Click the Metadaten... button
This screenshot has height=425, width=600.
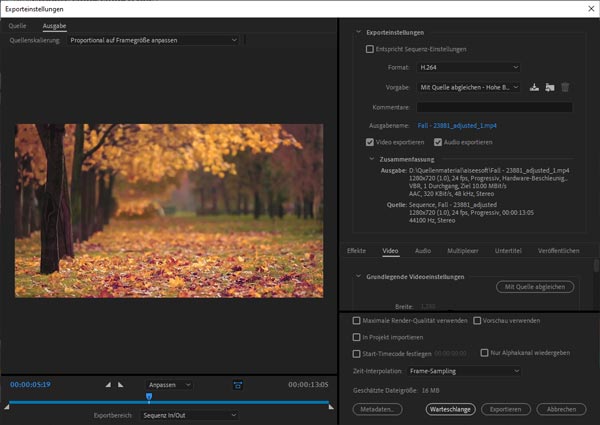point(377,409)
